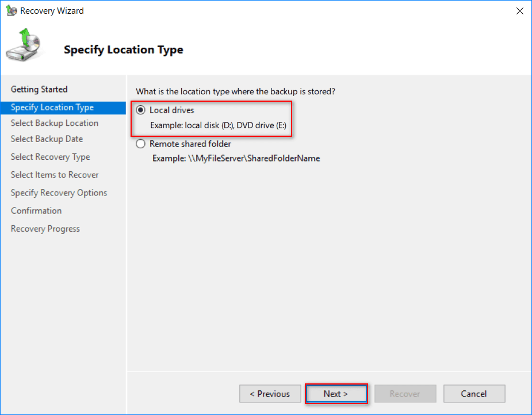Cancel the Recovery Wizard
This screenshot has width=532, height=415.
click(x=474, y=394)
